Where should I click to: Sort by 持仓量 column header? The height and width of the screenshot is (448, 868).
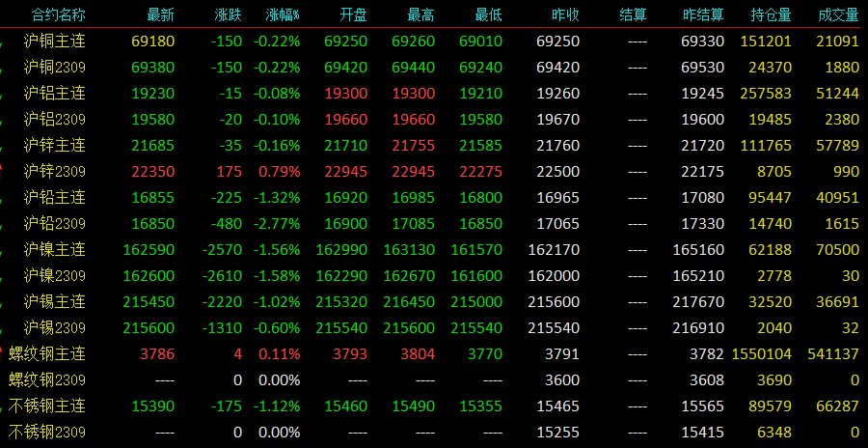772,15
